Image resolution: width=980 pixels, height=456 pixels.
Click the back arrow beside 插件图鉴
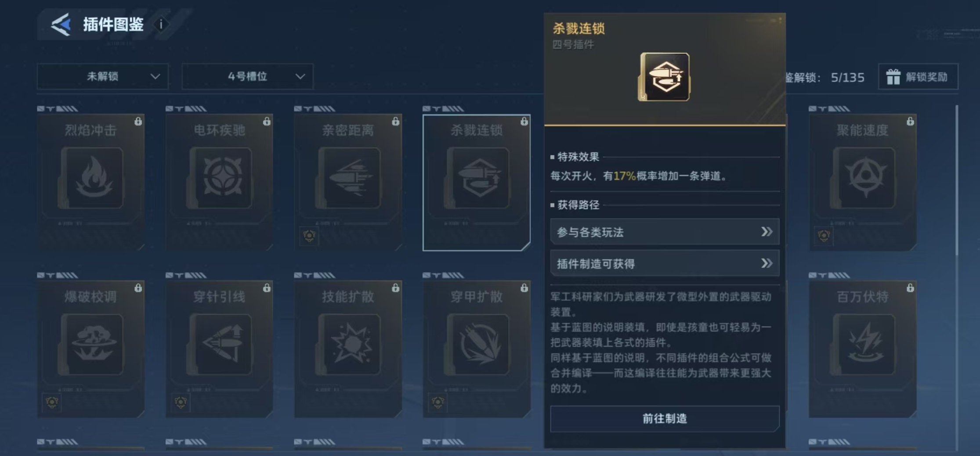coord(61,25)
